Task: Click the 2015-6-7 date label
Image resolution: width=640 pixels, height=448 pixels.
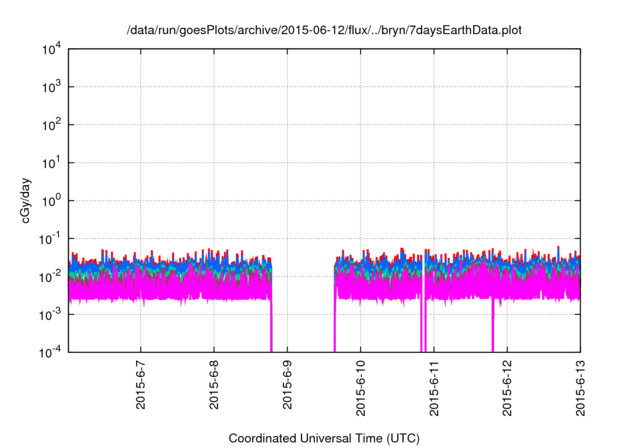Action: coord(140,385)
